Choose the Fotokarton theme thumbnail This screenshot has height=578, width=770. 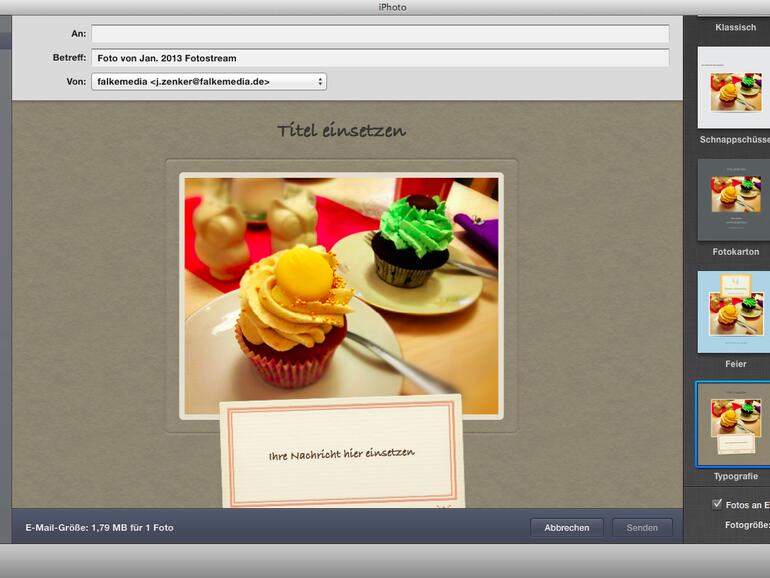(734, 199)
